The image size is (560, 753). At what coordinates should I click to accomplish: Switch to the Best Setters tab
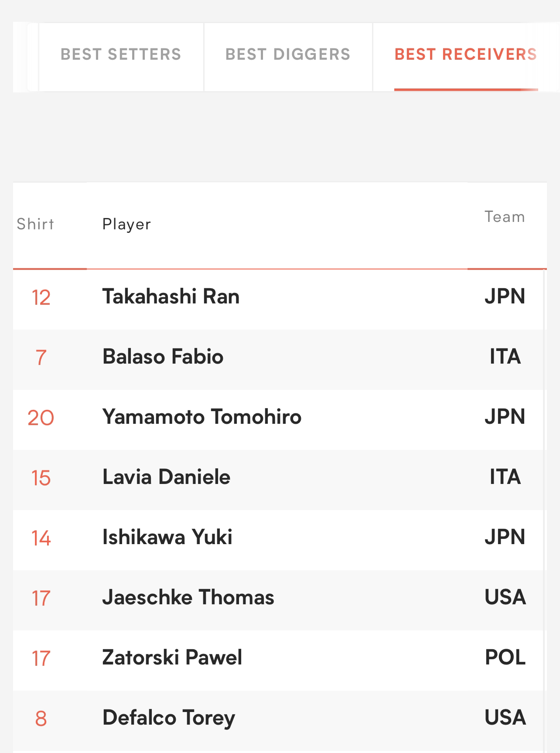tap(121, 55)
